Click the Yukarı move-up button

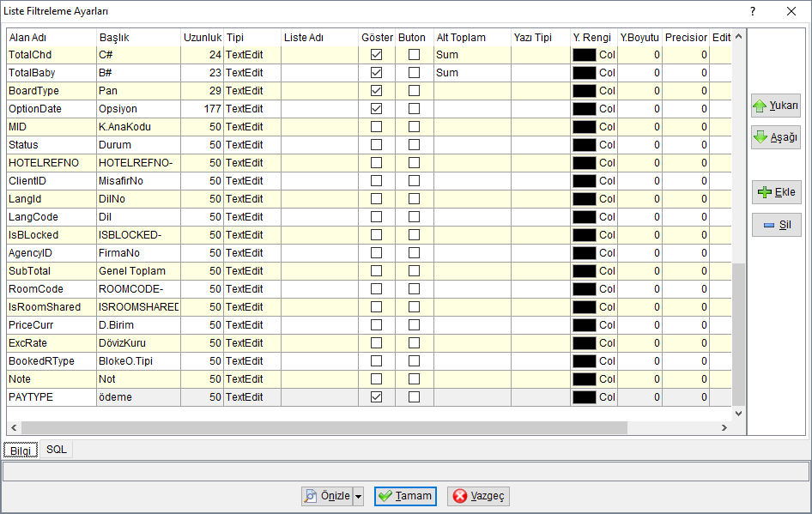[x=776, y=106]
